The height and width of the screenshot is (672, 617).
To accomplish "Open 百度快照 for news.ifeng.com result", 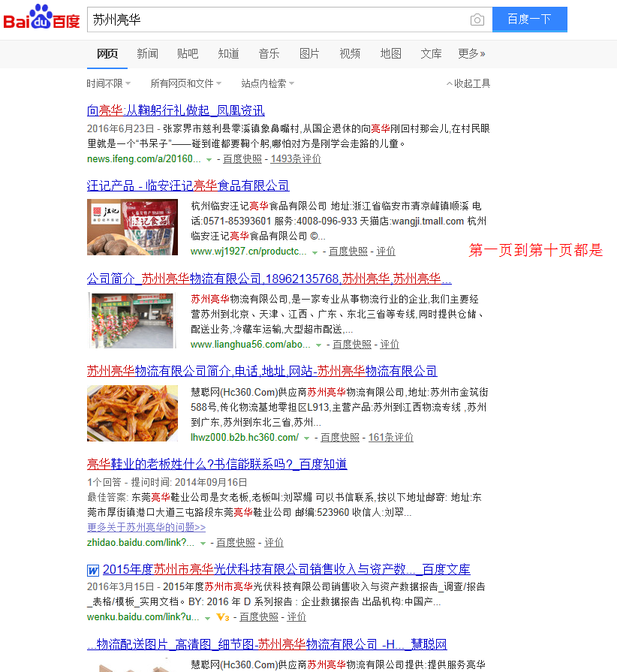I will [x=242, y=159].
